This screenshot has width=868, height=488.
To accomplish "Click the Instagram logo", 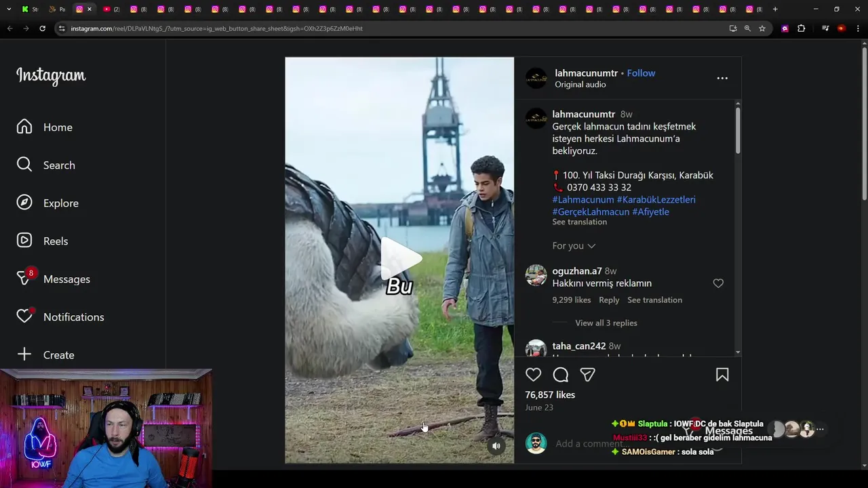I will [x=51, y=76].
